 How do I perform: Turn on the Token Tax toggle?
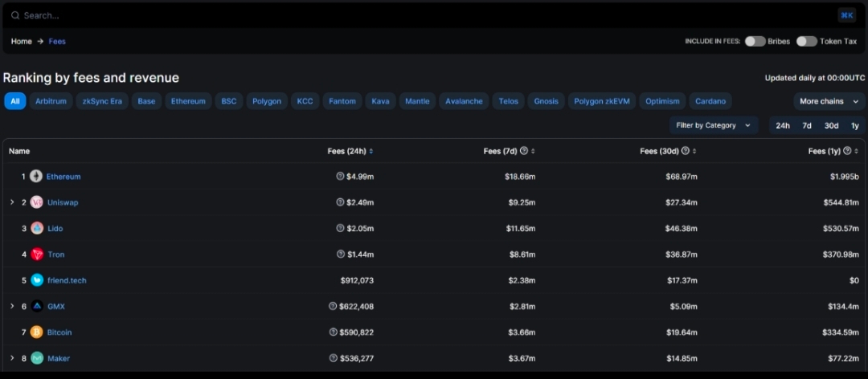coord(806,41)
